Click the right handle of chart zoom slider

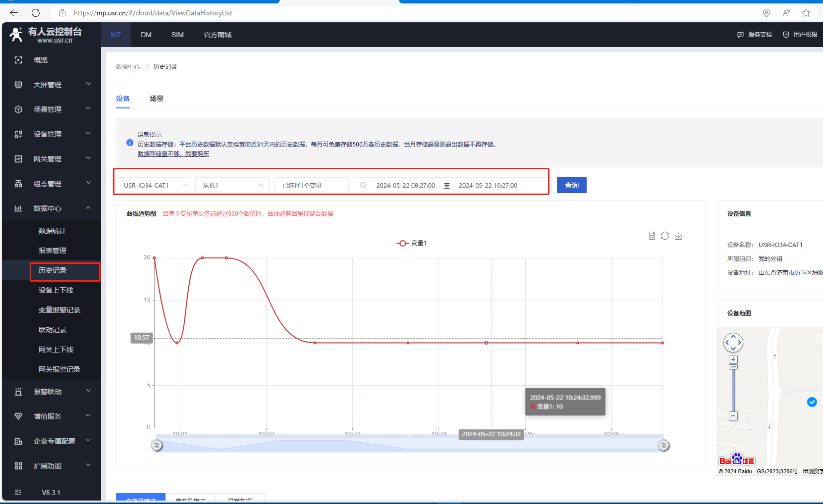click(x=663, y=446)
